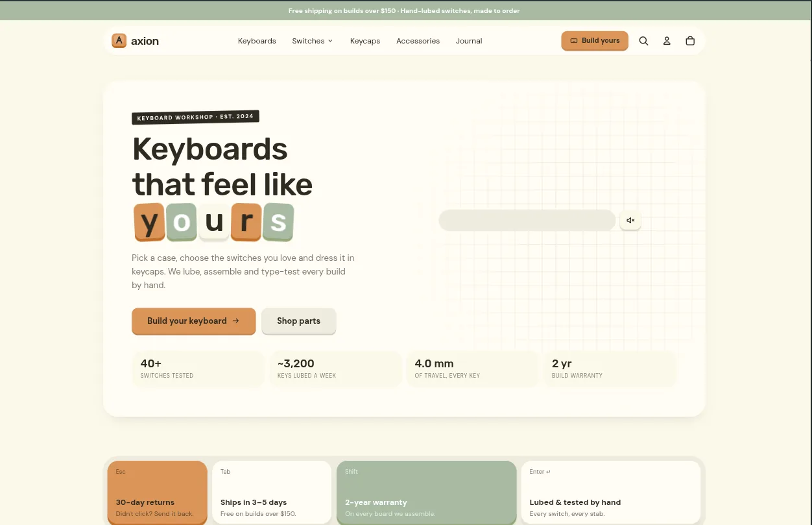The width and height of the screenshot is (812, 525).
Task: Click the "~3,200 Keys Lubed a Week" stat
Action: tap(335, 369)
